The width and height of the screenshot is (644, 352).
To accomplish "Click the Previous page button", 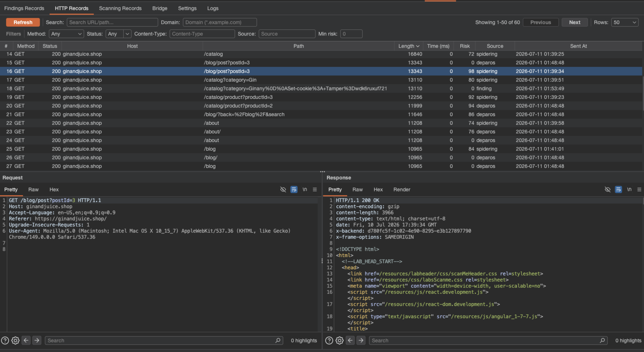I will (x=540, y=22).
